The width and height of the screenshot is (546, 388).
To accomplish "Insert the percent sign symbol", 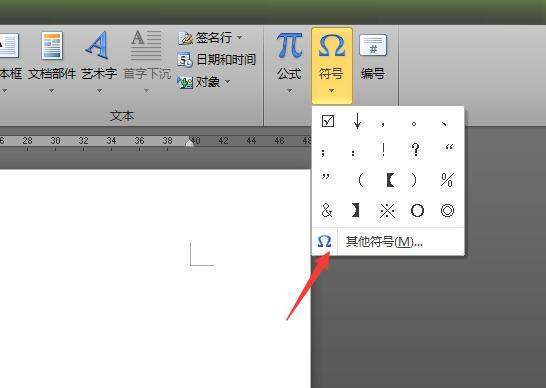I will click(x=447, y=180).
